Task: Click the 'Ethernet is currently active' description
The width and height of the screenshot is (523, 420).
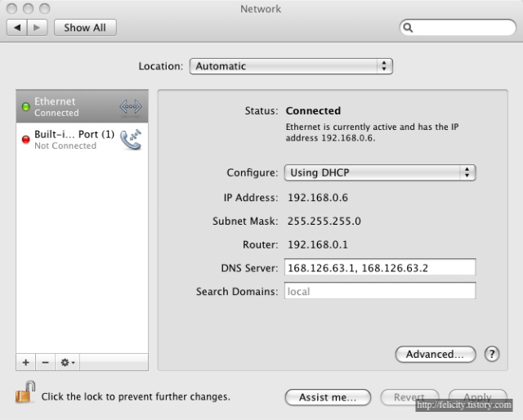Action: coord(373,132)
